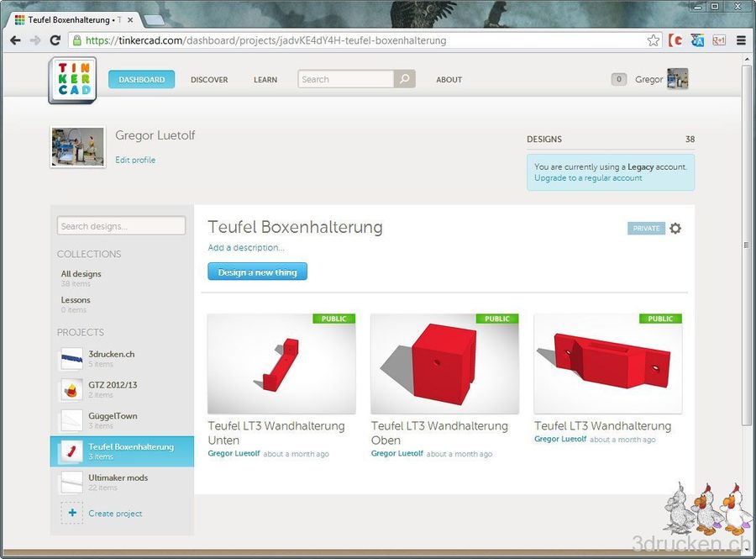The image size is (756, 559).
Task: Open a new browser tab
Action: (154, 20)
